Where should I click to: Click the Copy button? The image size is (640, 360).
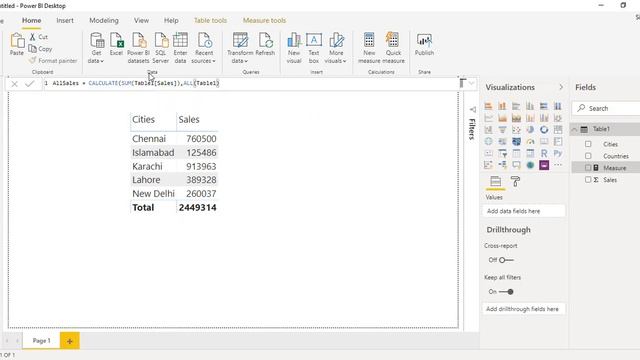click(40, 49)
